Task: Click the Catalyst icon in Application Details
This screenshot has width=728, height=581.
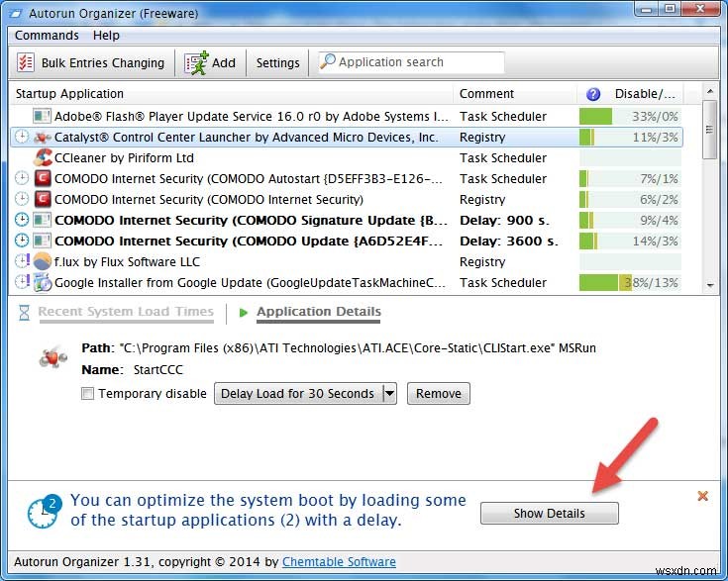Action: 52,357
